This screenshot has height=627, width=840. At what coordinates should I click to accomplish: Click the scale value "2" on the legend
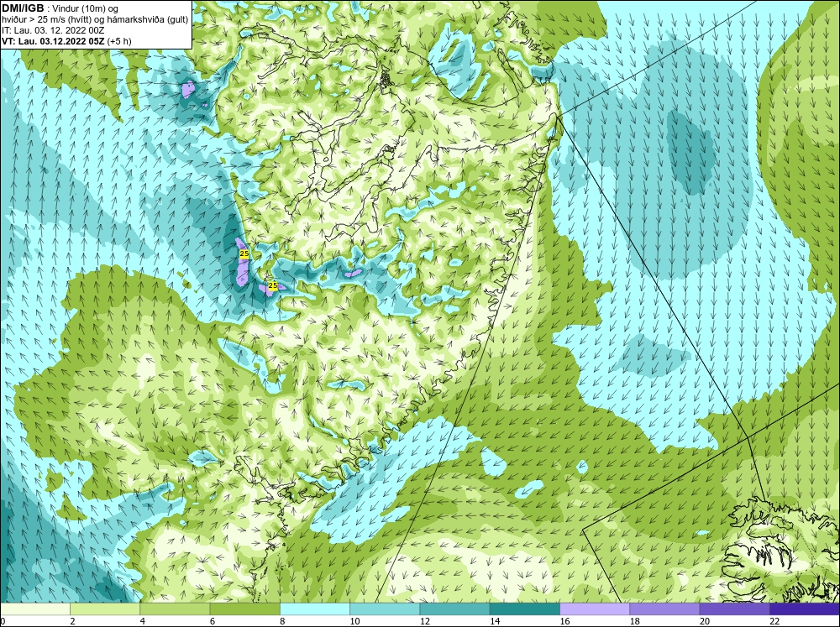(72, 621)
